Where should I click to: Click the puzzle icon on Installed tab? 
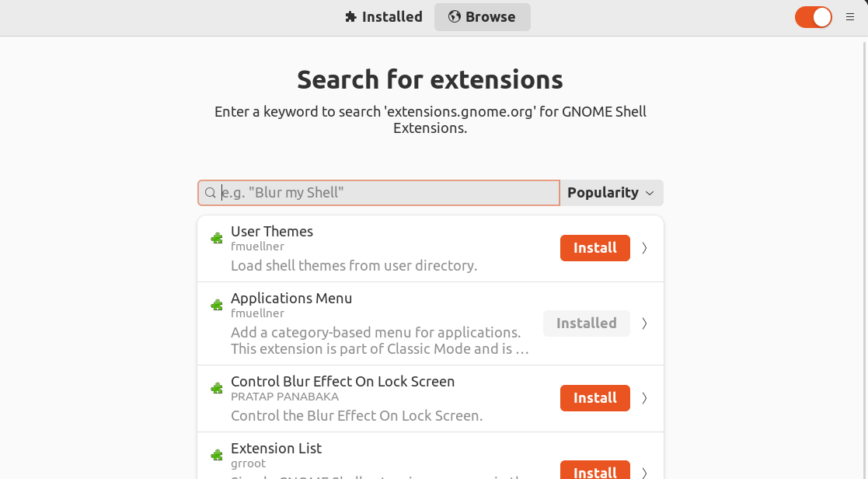350,17
